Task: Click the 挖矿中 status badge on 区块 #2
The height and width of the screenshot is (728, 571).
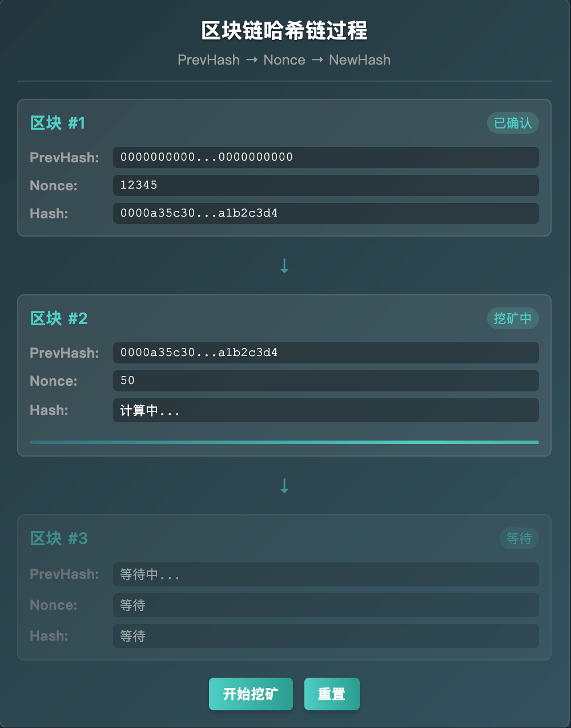Action: (x=512, y=318)
